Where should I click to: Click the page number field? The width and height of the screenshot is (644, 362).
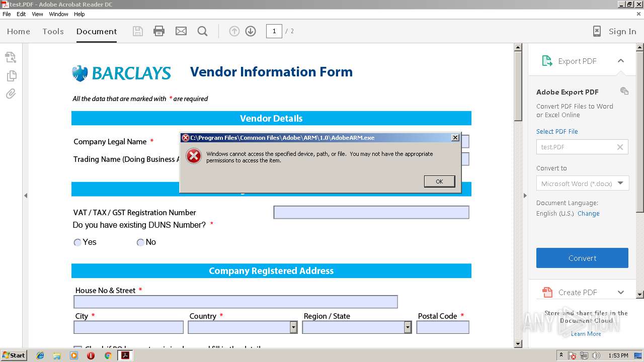274,31
